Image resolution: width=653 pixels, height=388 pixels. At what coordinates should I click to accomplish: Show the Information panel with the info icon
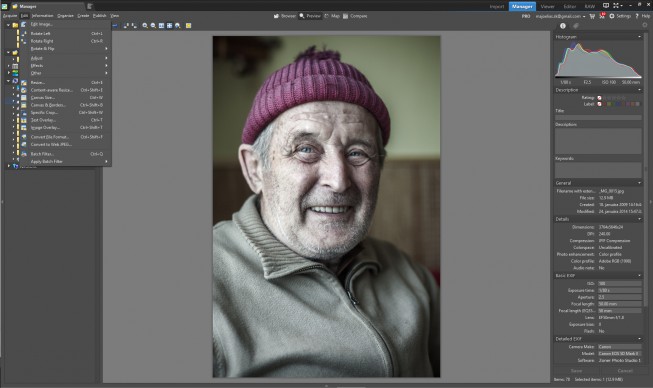(563, 26)
